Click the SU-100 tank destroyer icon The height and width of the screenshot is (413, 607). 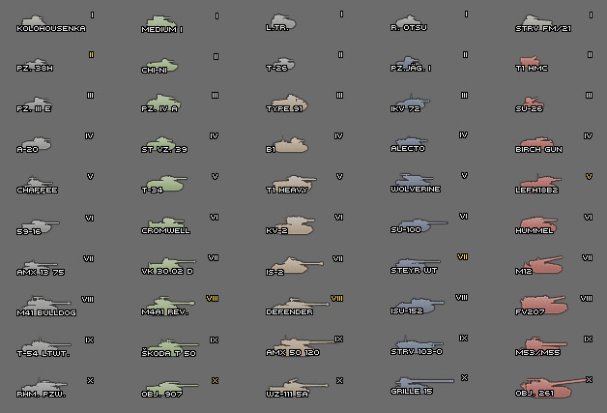(423, 225)
